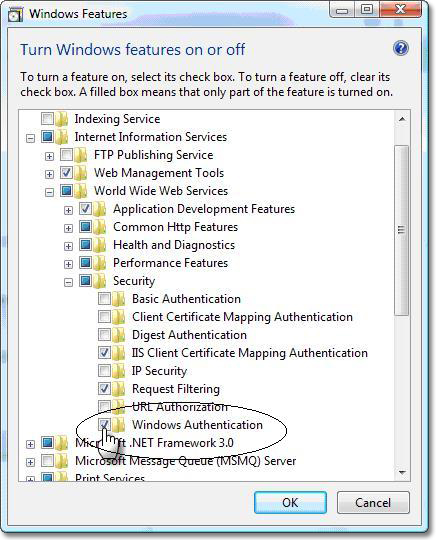Click the folder icon beside Windows Authentication

point(120,425)
